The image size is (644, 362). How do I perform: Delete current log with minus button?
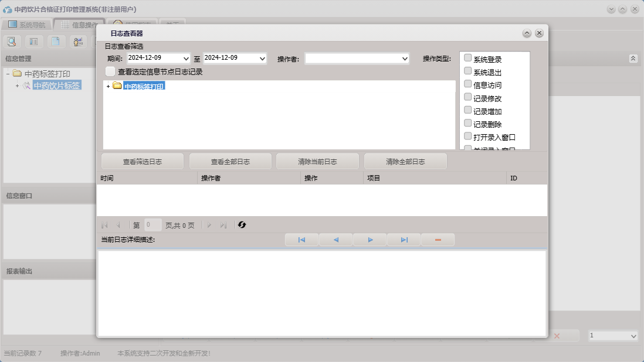[438, 240]
